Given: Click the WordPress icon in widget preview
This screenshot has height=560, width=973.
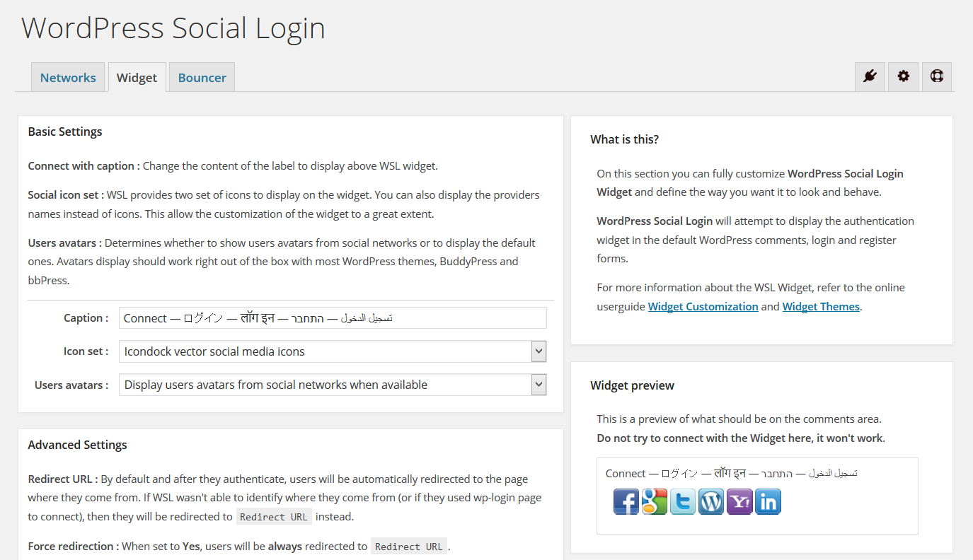Looking at the screenshot, I should 711,501.
